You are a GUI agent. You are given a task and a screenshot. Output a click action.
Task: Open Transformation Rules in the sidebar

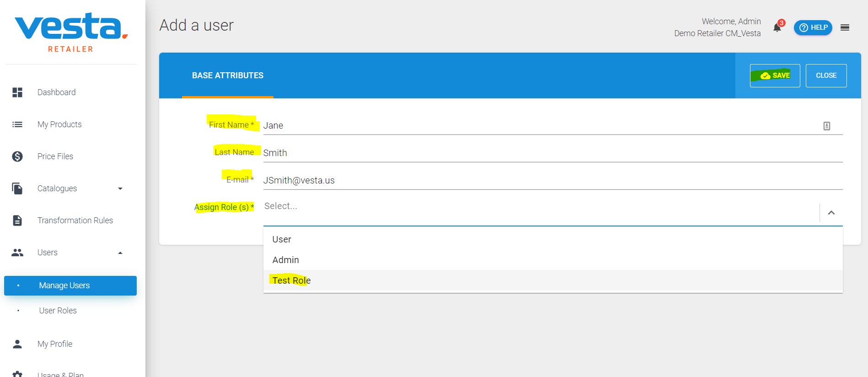pyautogui.click(x=75, y=221)
